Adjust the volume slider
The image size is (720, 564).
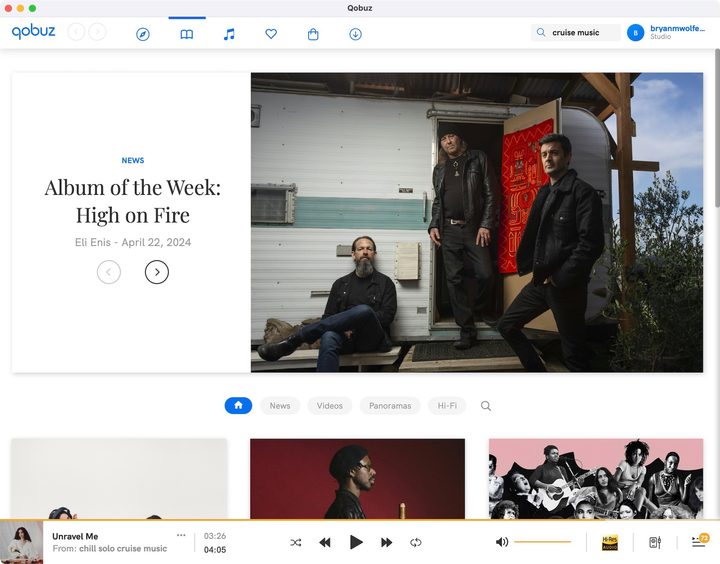542,542
